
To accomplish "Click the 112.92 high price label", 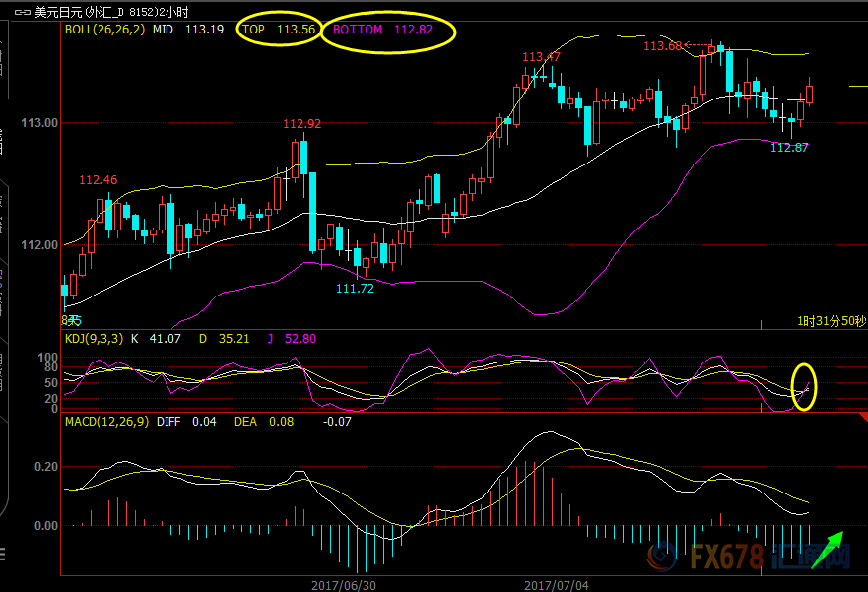I will click(301, 123).
